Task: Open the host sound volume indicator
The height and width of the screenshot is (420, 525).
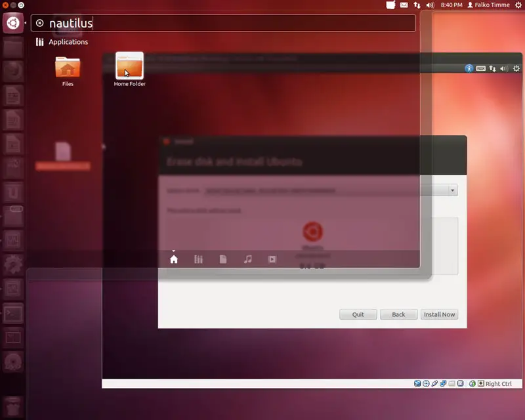Action: pyautogui.click(x=430, y=5)
